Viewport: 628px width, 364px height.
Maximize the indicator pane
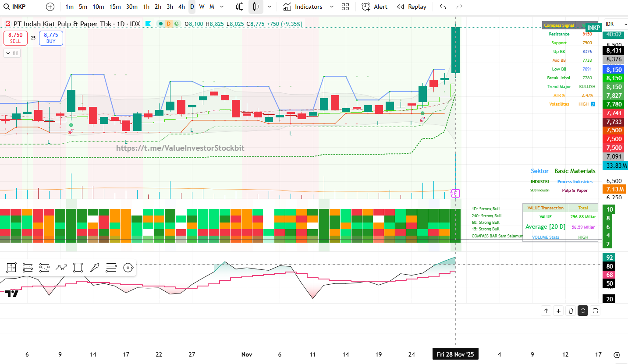(595, 311)
